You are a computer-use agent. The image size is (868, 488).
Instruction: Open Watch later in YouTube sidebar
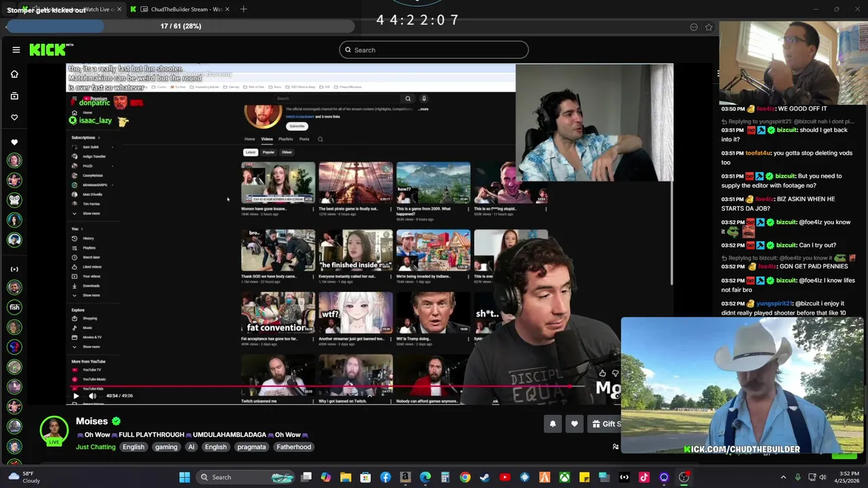click(x=91, y=258)
